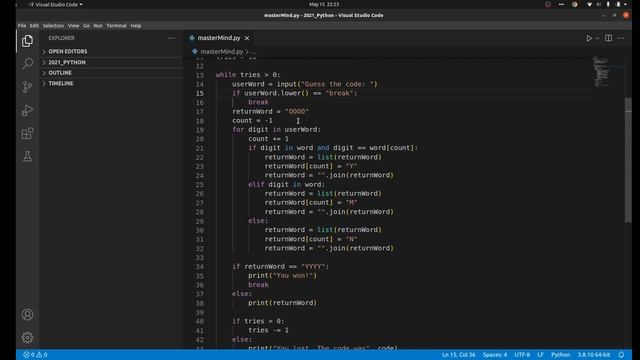Viewport: 640px width, 360px height.
Task: Open the Extensions view
Action: coord(27,133)
